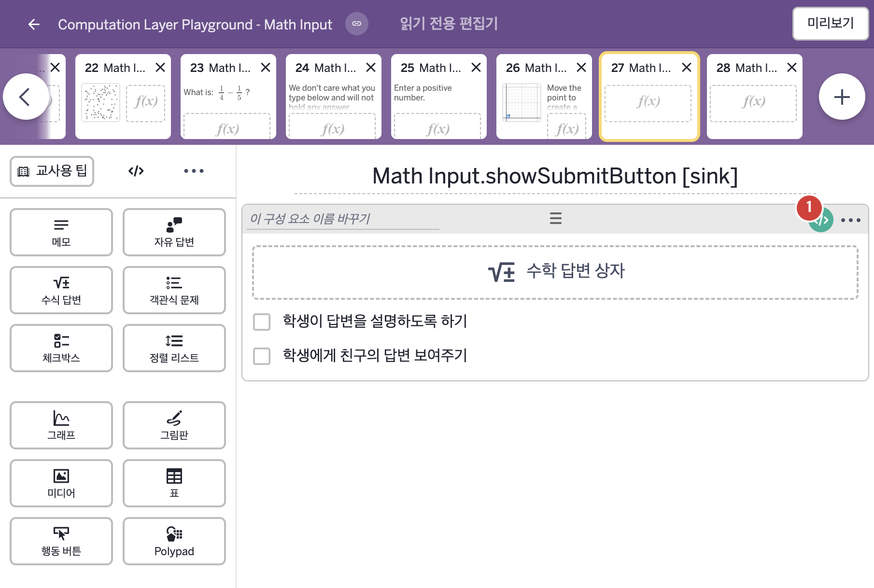
Task: Add a 자유 답변 free response component
Action: [x=174, y=232]
